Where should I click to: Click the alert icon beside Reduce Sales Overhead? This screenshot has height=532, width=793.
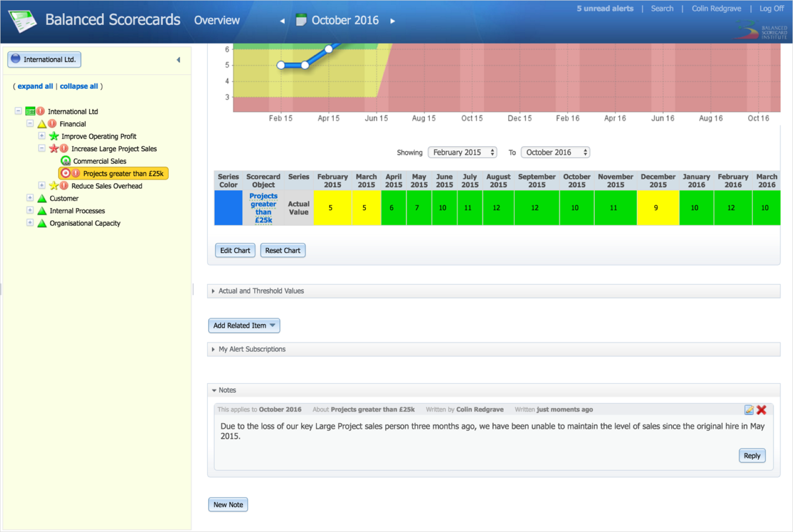click(64, 186)
